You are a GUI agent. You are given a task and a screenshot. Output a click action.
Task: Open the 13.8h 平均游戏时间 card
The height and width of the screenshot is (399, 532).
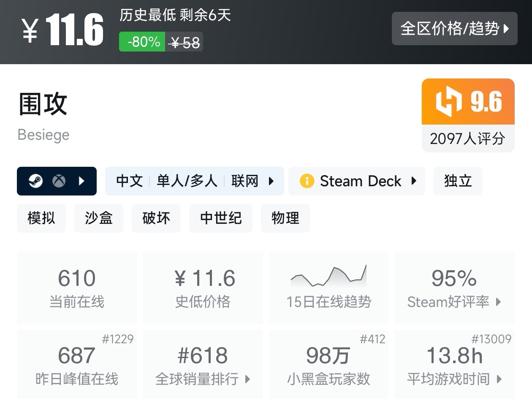(x=454, y=364)
